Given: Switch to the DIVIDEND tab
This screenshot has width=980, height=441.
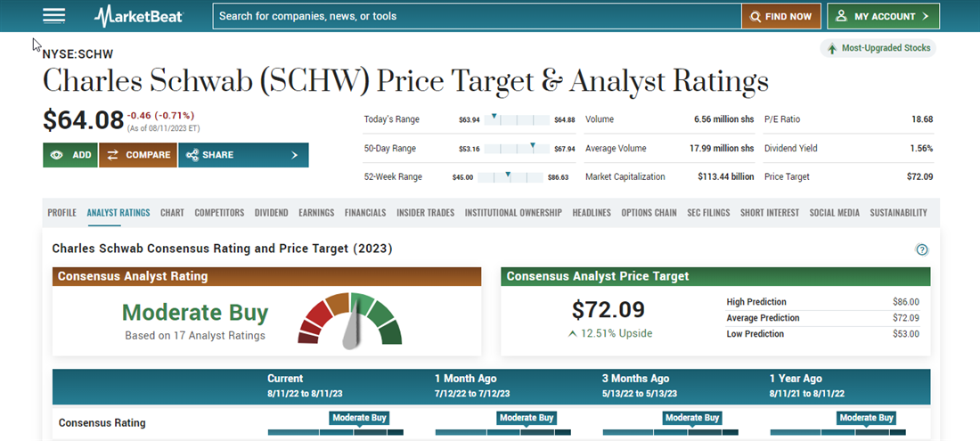Looking at the screenshot, I should point(271,212).
